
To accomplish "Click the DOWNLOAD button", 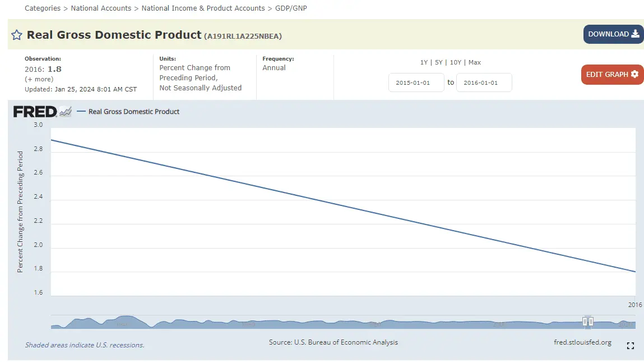I will pyautogui.click(x=613, y=34).
